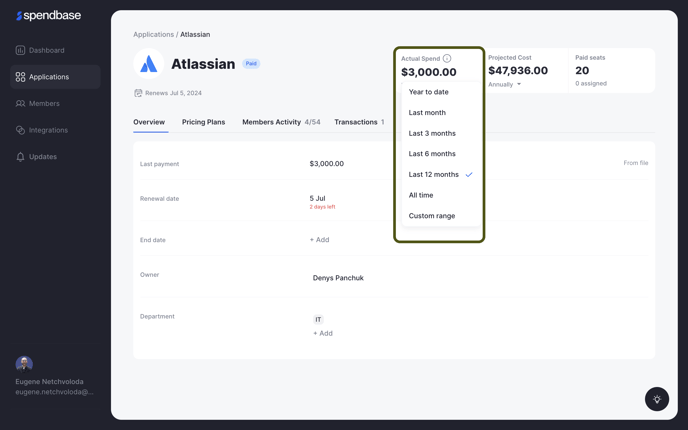Switch to the Pricing Plans tab

[204, 122]
